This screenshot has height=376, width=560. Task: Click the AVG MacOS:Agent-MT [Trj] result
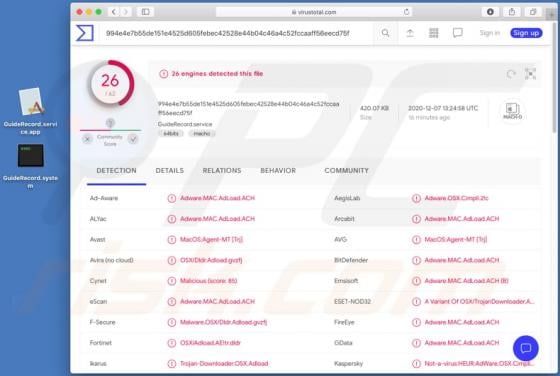[x=456, y=240]
